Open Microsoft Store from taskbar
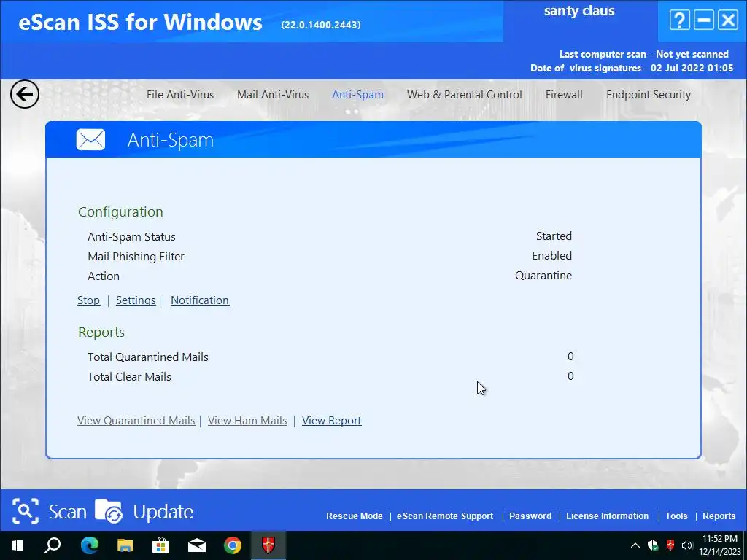 coord(160,545)
